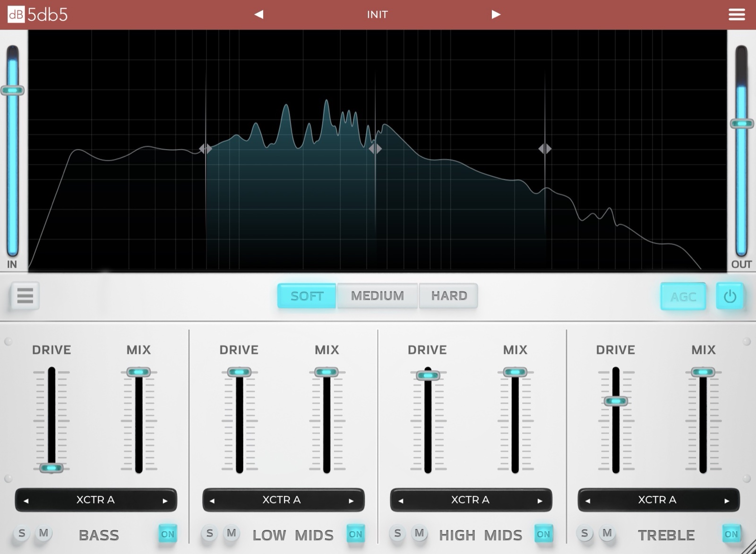Viewport: 756px width, 554px height.
Task: Switch BASS XCTR A to the previous type
Action: [x=26, y=501]
